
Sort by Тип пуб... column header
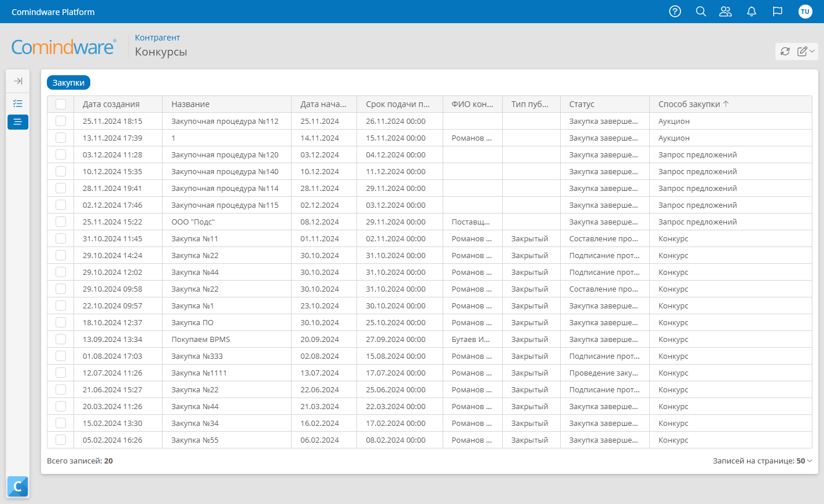click(x=530, y=104)
